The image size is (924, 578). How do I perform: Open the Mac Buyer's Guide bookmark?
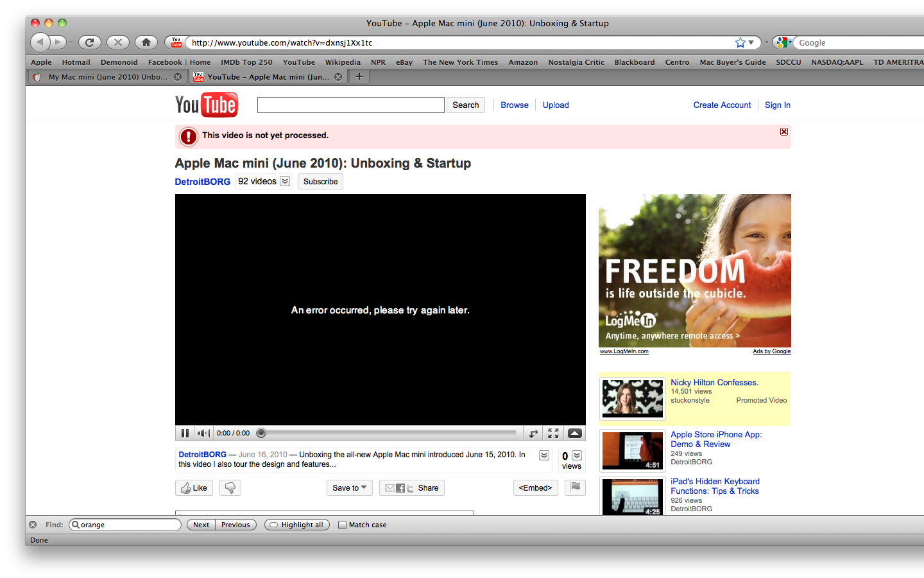[733, 62]
